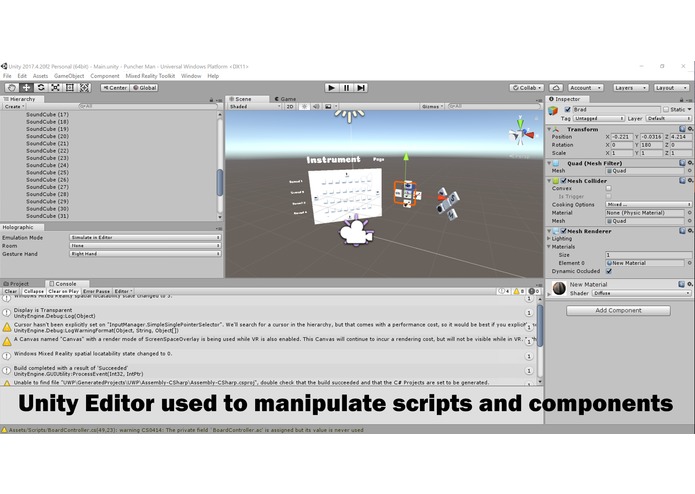Viewport: 695px width, 494px height.
Task: Enable the Convex checkbox
Action: click(609, 188)
